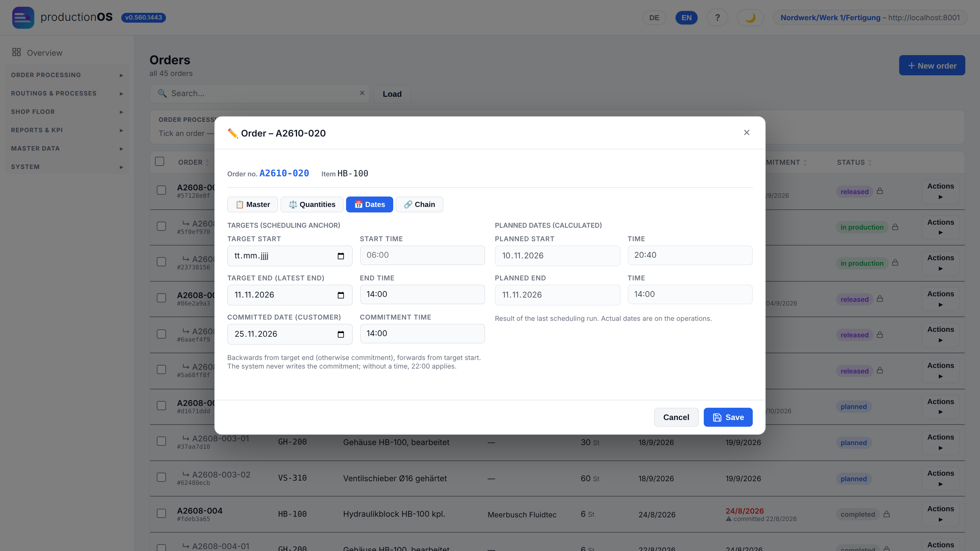
Task: Expand Order Processing sidebar section
Action: (67, 75)
